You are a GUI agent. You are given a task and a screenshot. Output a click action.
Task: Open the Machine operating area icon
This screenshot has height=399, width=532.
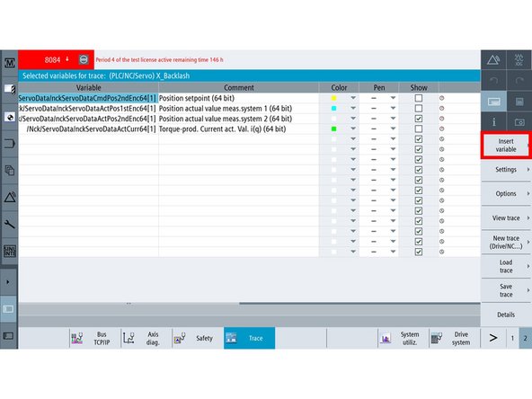tap(9, 62)
